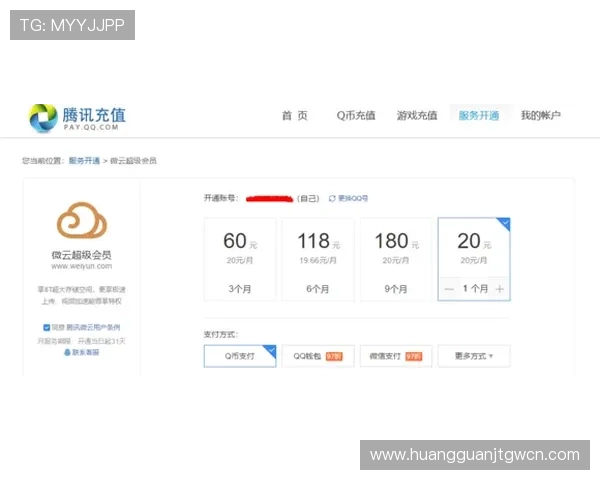Click the 微云超级会员 product title
Viewport: 600px width, 480px height.
pos(82,255)
